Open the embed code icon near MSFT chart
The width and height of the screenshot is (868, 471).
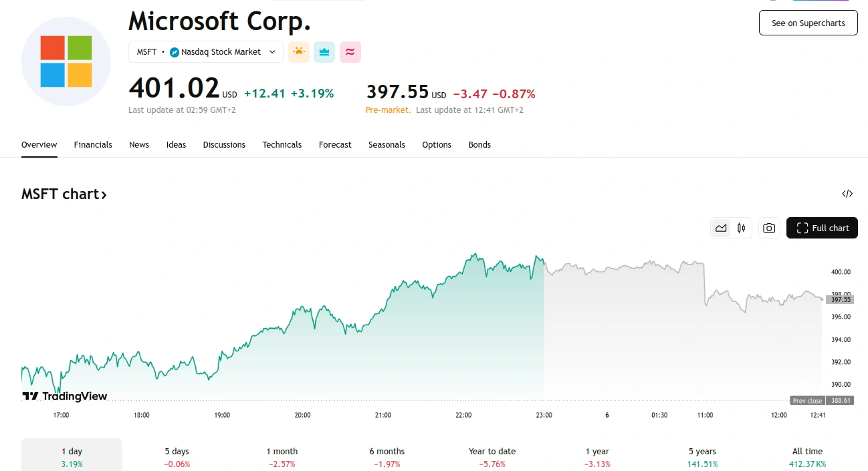(847, 193)
